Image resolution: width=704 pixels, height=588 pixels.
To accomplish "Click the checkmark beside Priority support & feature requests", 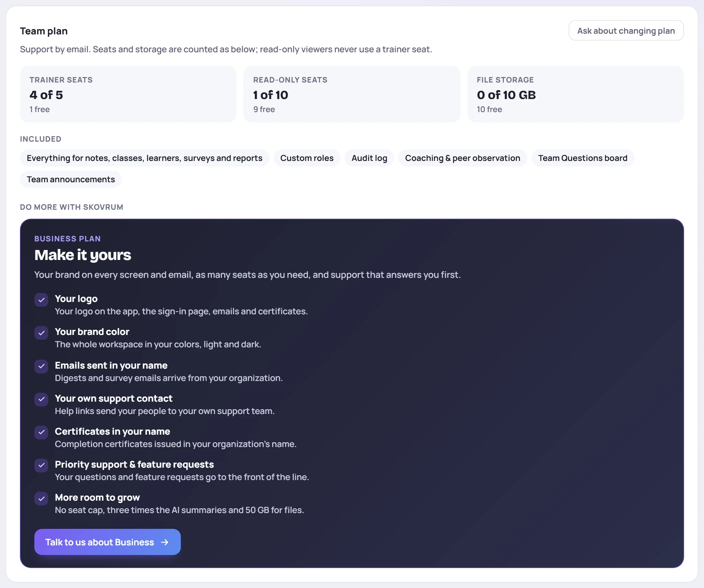I will pyautogui.click(x=41, y=465).
